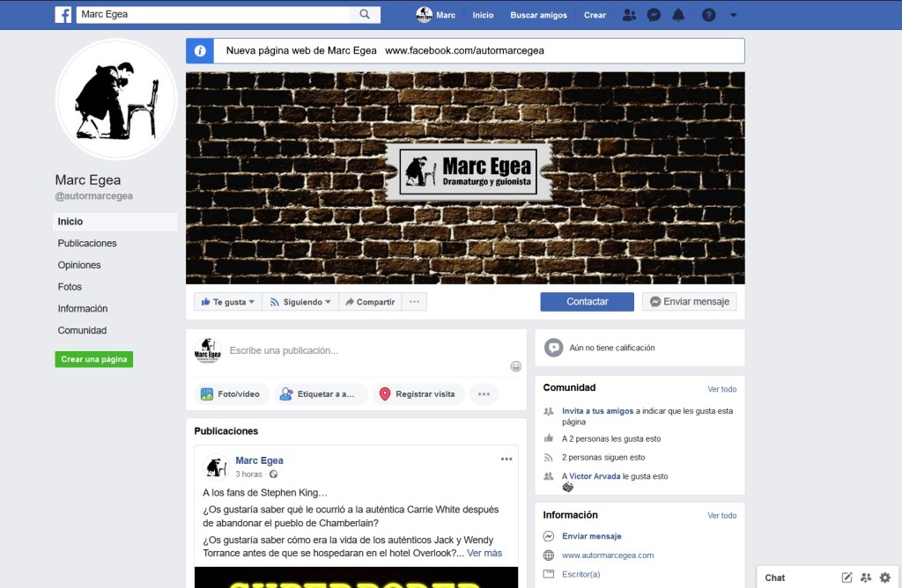Select Fotos in the left sidebar
The height and width of the screenshot is (588, 902).
coord(70,287)
